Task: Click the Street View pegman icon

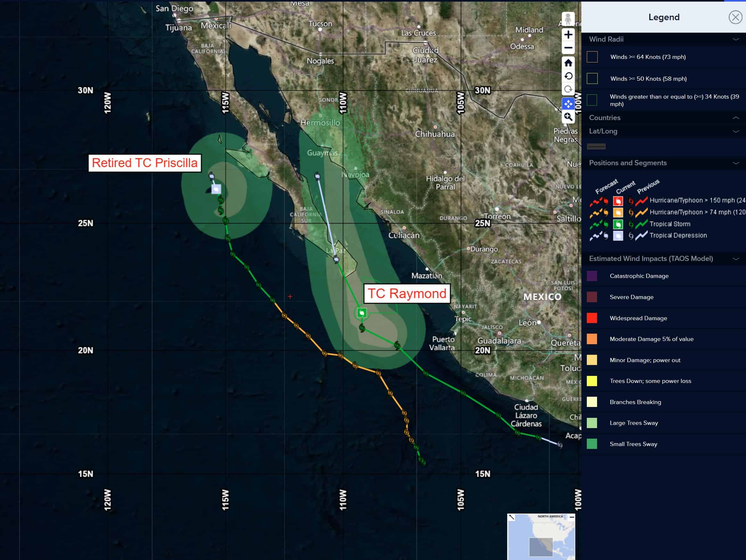Action: click(x=568, y=19)
